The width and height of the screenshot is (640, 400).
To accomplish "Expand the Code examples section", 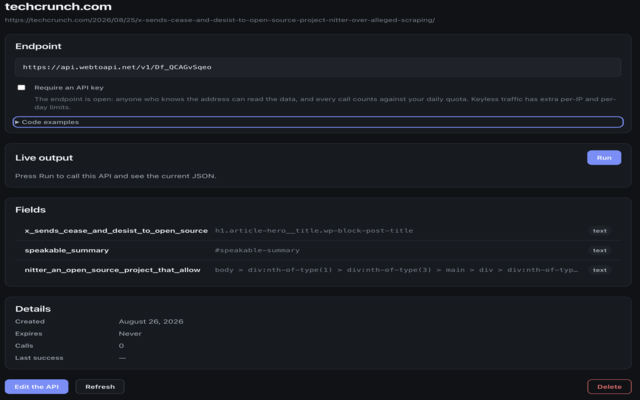I will click(318, 122).
